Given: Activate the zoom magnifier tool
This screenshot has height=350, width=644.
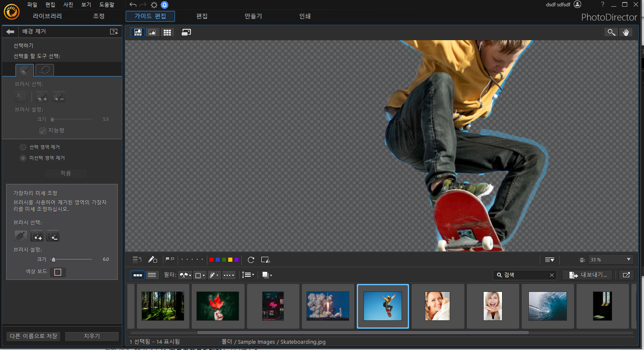Looking at the screenshot, I should point(611,32).
